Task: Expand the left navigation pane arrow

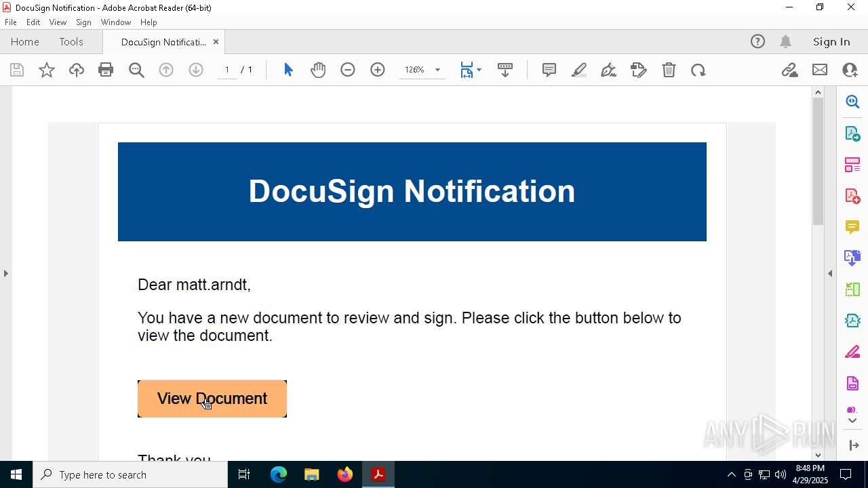Action: (5, 274)
